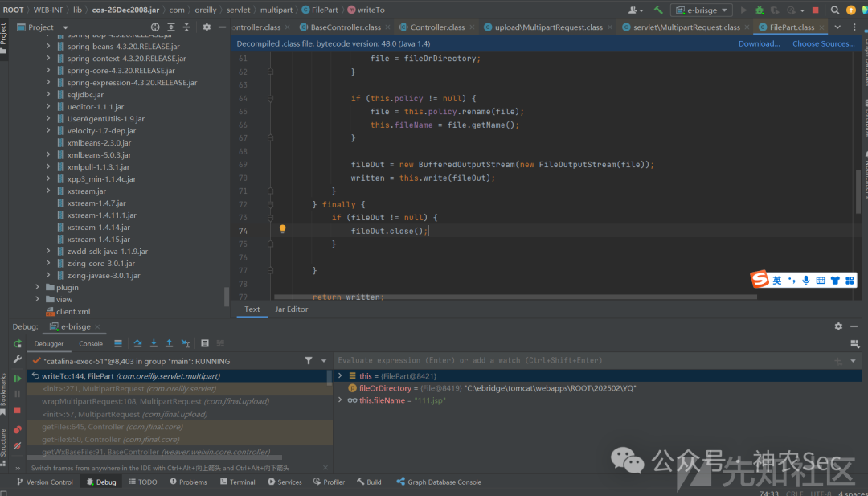Open Version Control tool window
This screenshot has height=496, width=868.
coord(44,482)
